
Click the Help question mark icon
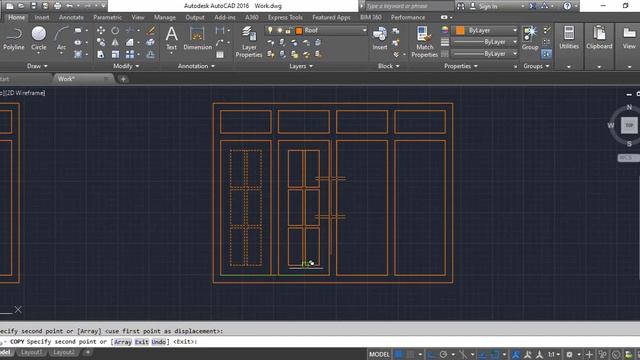(567, 6)
